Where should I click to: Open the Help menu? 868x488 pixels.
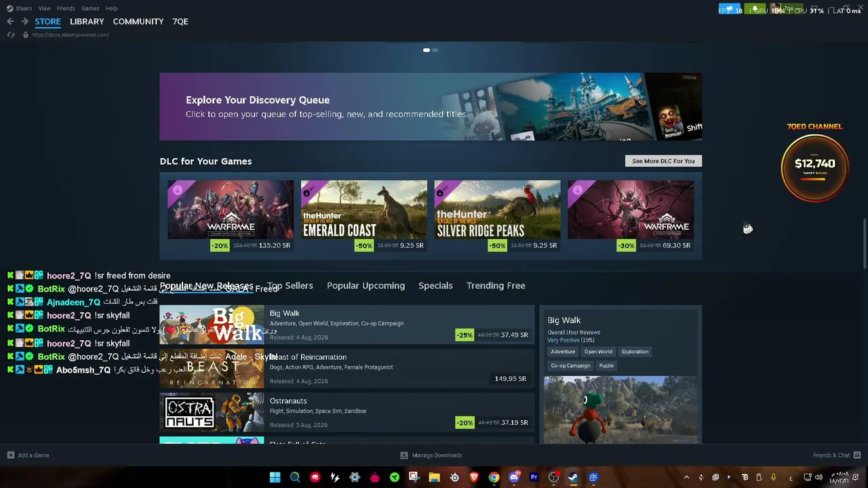pyautogui.click(x=112, y=8)
